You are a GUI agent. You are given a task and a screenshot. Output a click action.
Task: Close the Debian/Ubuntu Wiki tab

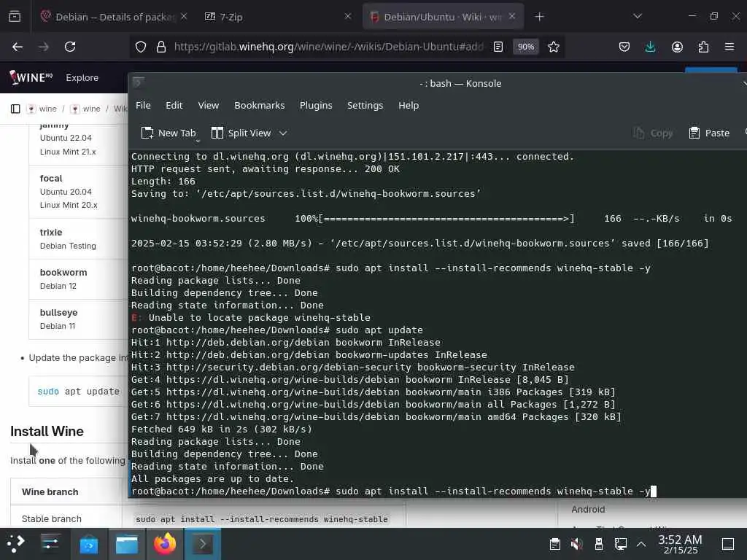click(512, 16)
